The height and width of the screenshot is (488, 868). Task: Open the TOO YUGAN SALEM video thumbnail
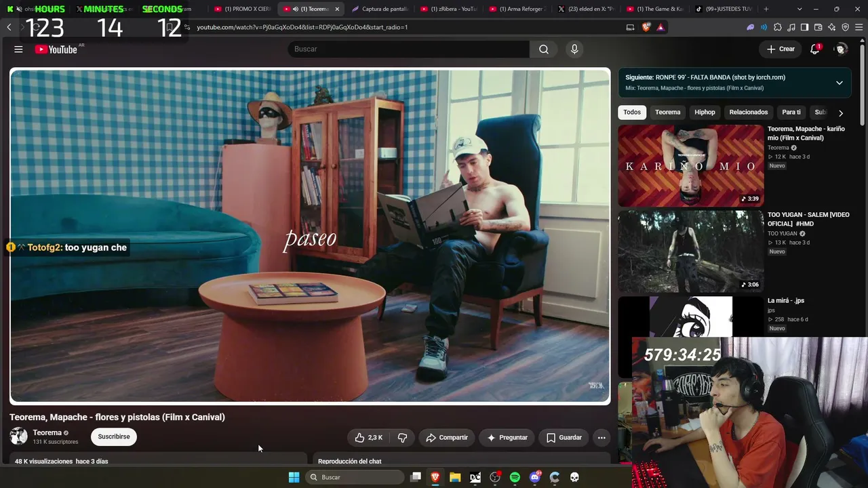click(x=690, y=251)
